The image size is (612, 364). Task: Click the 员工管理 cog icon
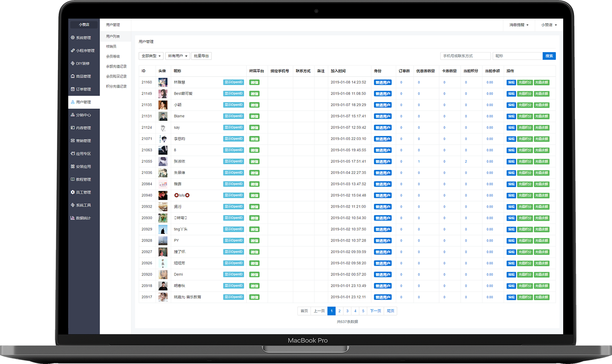tap(73, 192)
